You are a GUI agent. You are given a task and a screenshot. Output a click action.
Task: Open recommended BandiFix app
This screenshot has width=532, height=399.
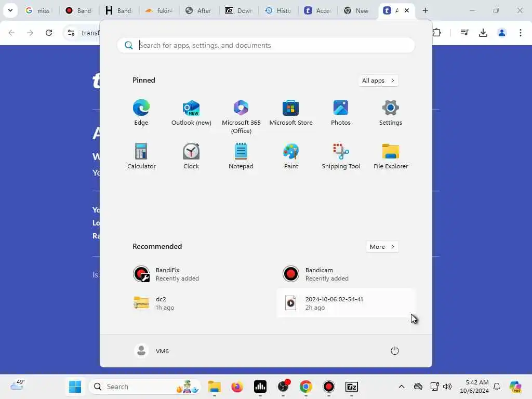(x=196, y=274)
